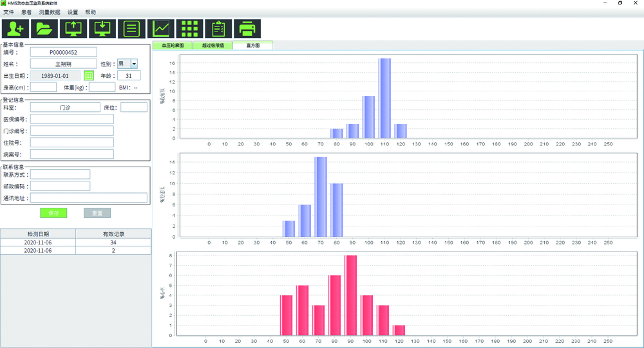Open the 测量数据 menu
Screen dimensions: 644x348
tap(49, 12)
